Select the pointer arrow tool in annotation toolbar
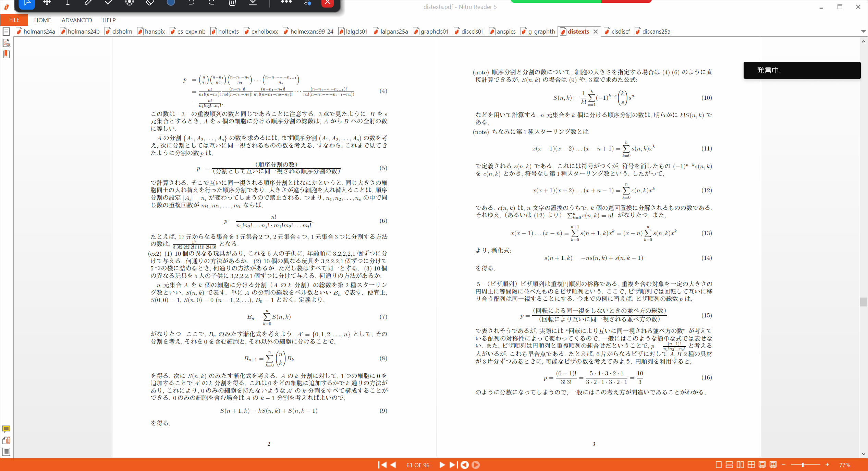The image size is (868, 471). coord(27,3)
